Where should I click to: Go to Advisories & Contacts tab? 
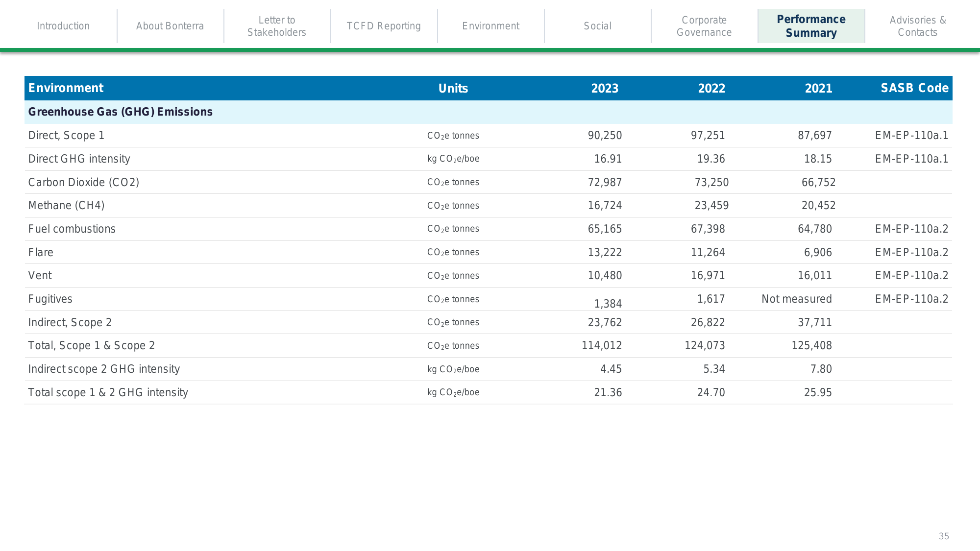tap(918, 26)
